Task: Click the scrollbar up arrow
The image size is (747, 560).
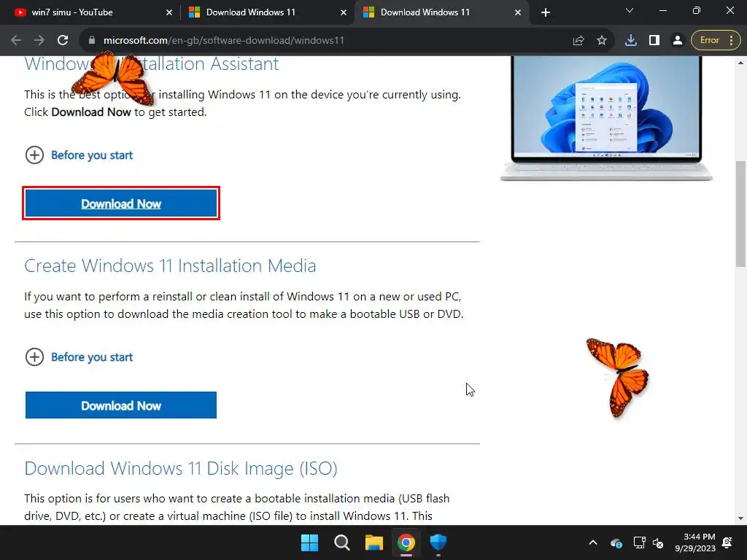Action: (741, 63)
